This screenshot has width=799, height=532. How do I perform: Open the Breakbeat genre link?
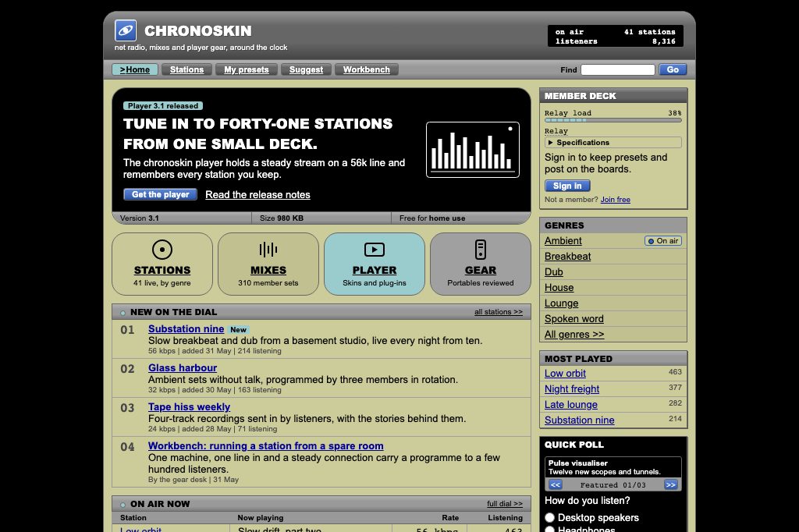pyautogui.click(x=568, y=257)
